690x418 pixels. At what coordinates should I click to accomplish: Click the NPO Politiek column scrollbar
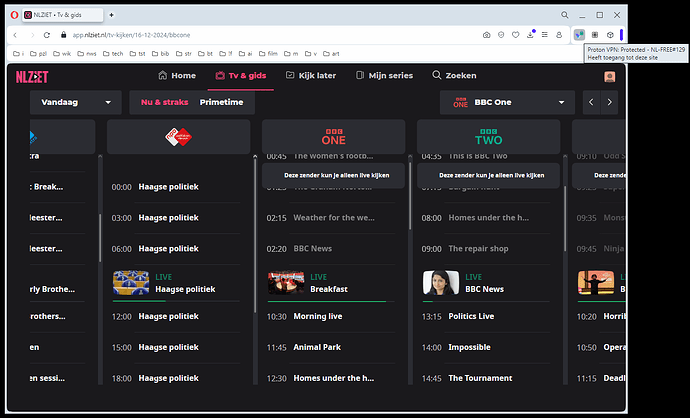pos(255,235)
